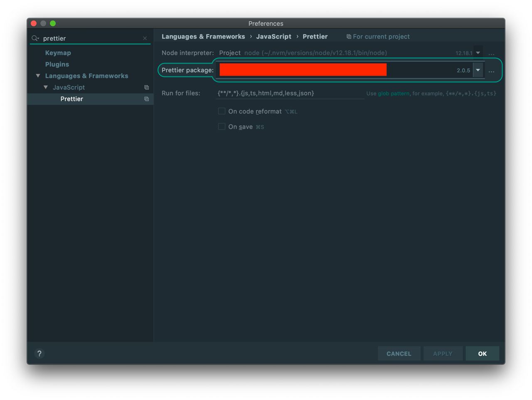Screen dimensions: 532x400
Task: Browse for Prettier package with ellipsis button
Action: click(491, 71)
